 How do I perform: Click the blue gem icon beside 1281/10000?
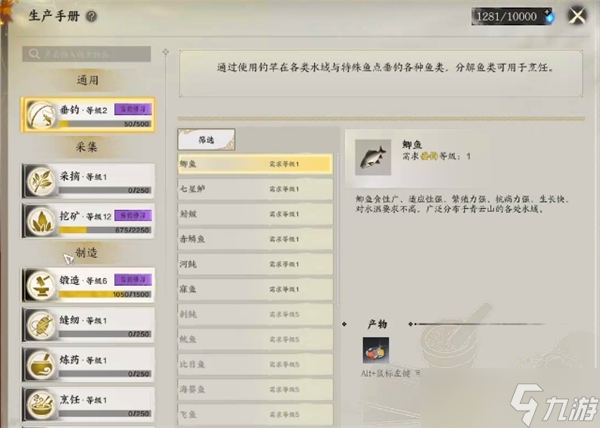point(549,17)
